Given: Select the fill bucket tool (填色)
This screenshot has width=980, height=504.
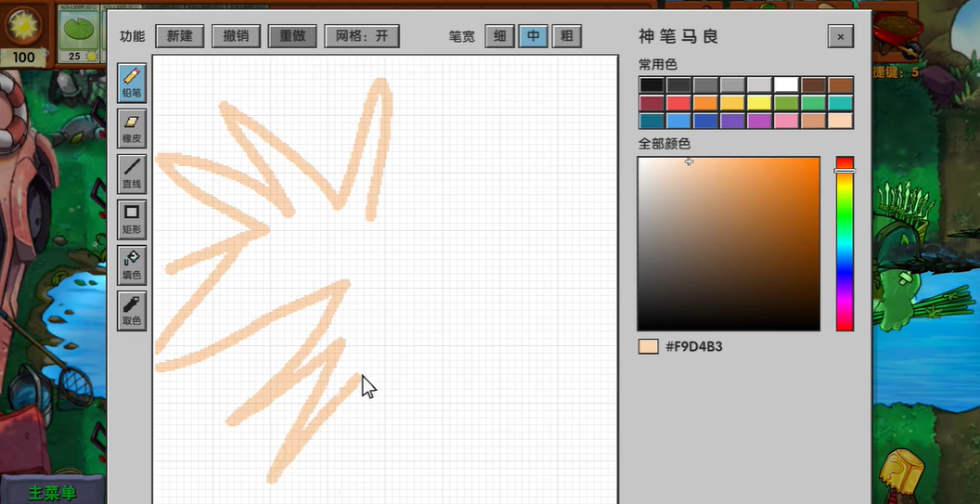Looking at the screenshot, I should [132, 265].
